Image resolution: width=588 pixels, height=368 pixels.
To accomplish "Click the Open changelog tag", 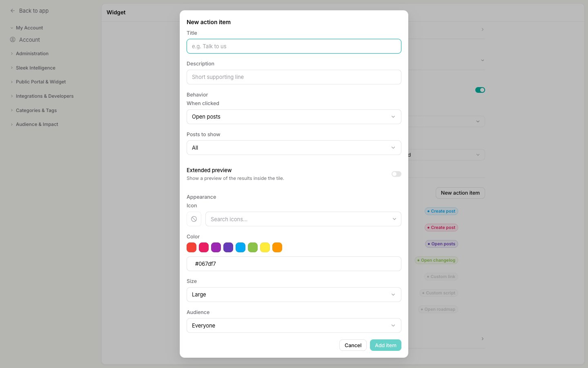I will click(x=437, y=260).
